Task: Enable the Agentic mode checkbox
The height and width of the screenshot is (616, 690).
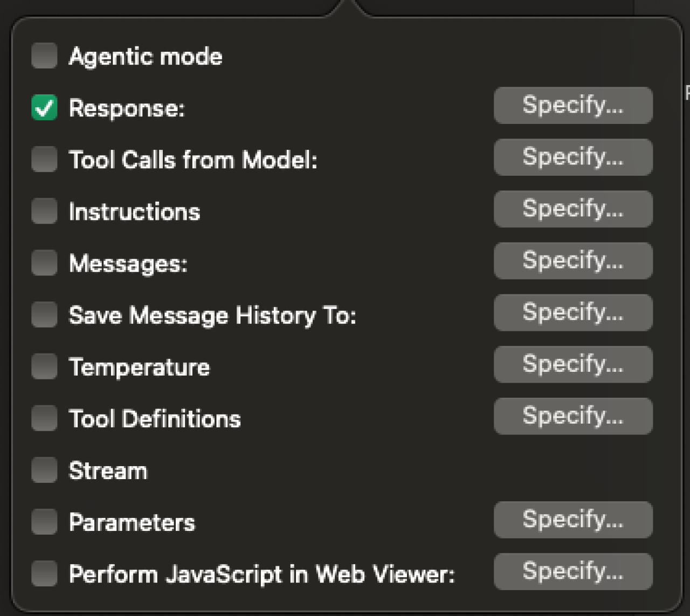Action: (x=44, y=56)
